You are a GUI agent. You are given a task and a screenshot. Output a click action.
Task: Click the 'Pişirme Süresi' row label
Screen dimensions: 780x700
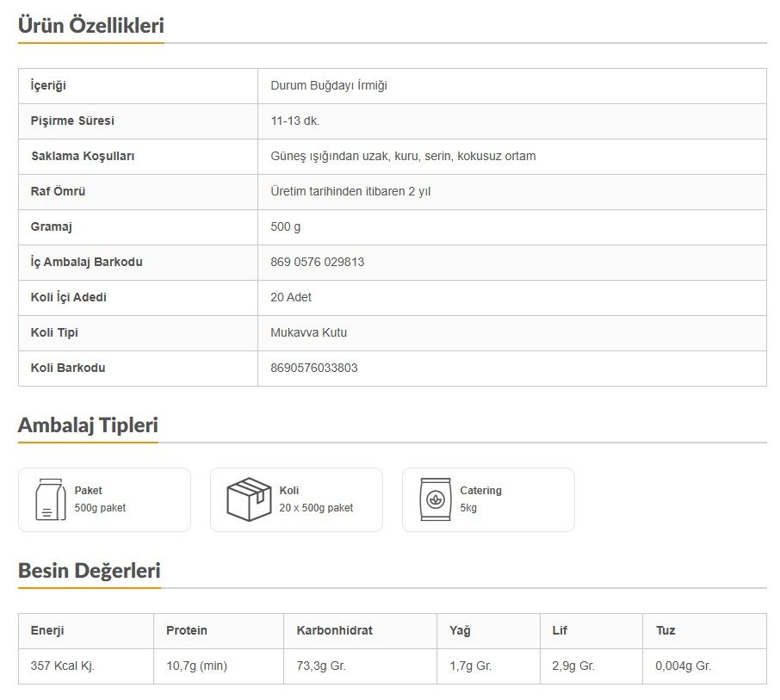click(x=72, y=121)
